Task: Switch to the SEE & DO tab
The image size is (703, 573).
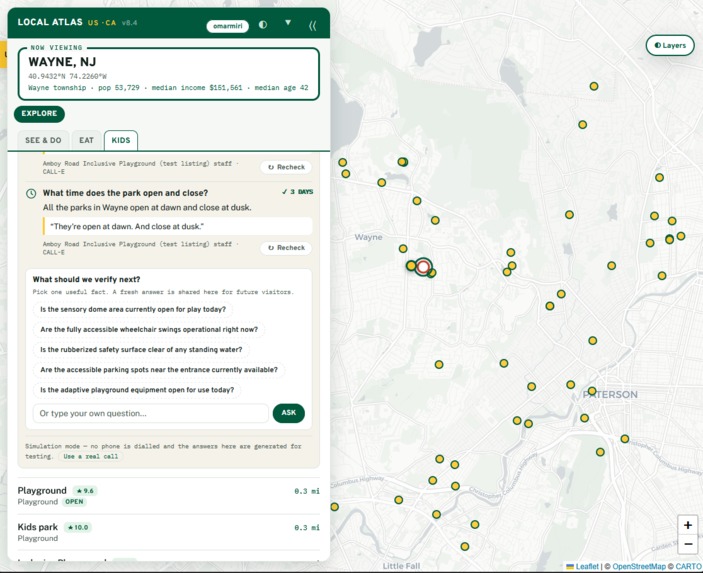Action: (43, 140)
